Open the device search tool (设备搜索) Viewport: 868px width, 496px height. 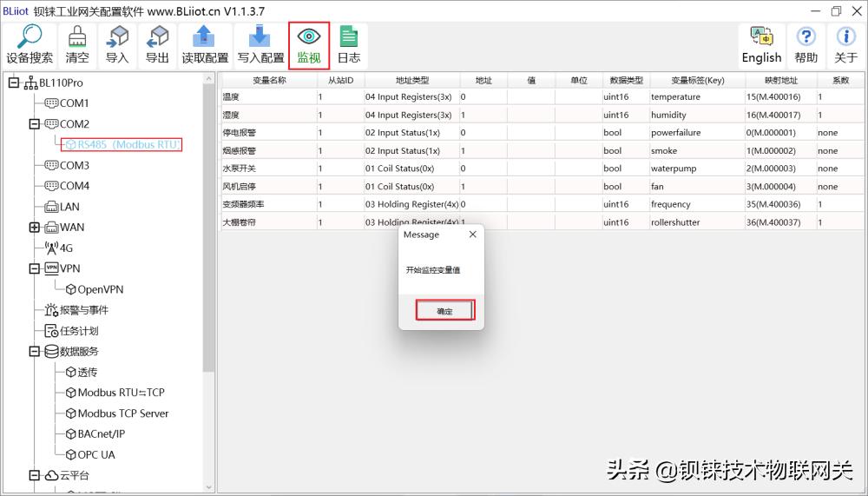30,45
